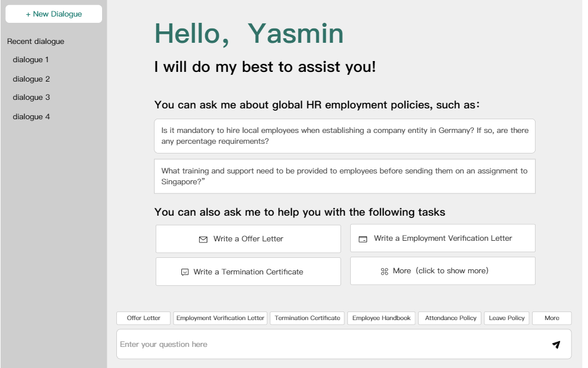Click the grid icon next to More
The height and width of the screenshot is (368, 588).
[384, 272]
